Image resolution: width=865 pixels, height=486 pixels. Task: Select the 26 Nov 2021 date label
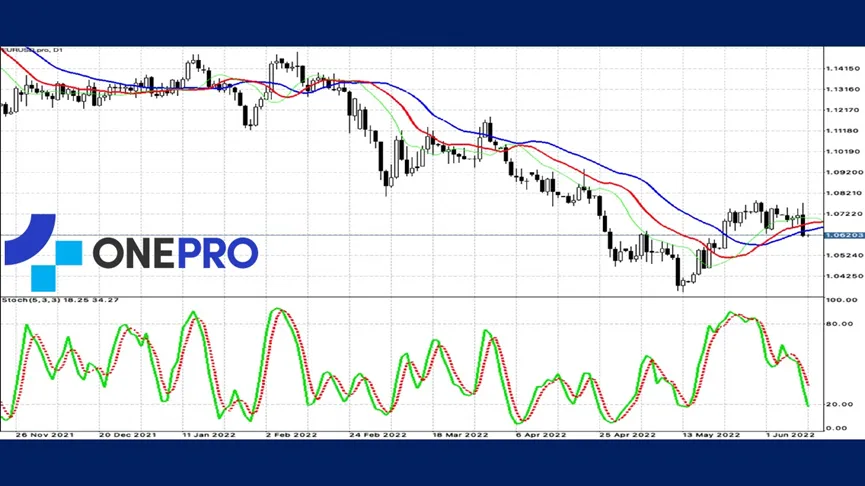coord(45,435)
